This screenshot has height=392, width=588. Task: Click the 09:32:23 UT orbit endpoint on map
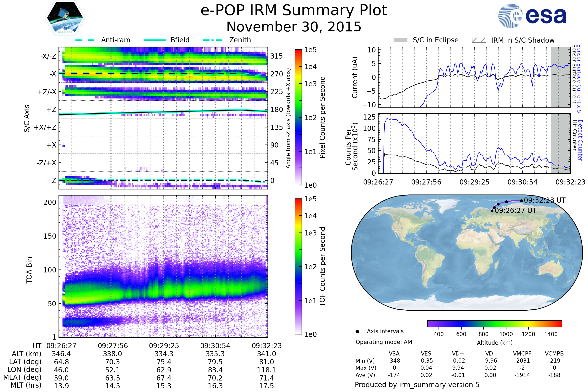tap(521, 200)
